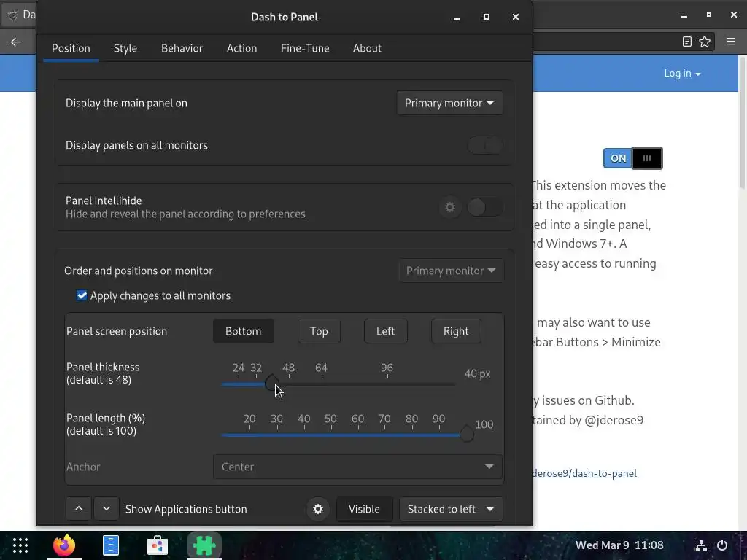Open the Stacked to left dropdown
Screen dimensions: 747x560
451,509
